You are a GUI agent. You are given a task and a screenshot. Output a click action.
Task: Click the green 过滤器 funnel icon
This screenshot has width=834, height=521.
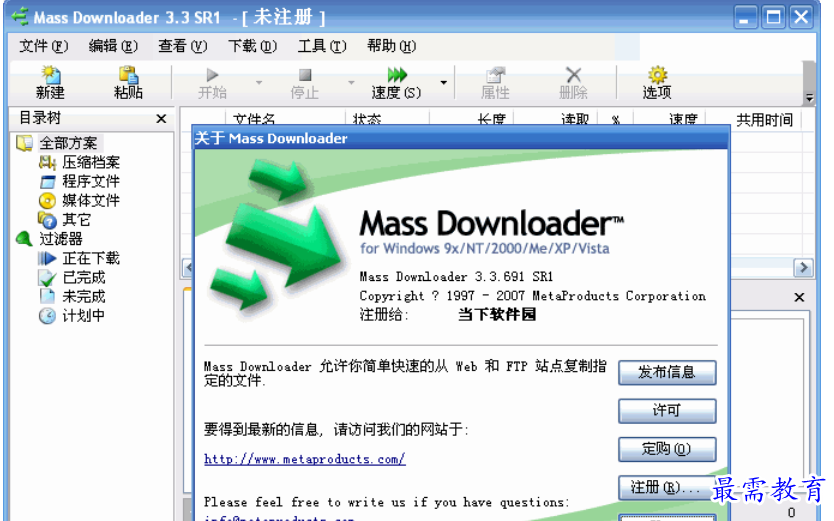pos(24,239)
